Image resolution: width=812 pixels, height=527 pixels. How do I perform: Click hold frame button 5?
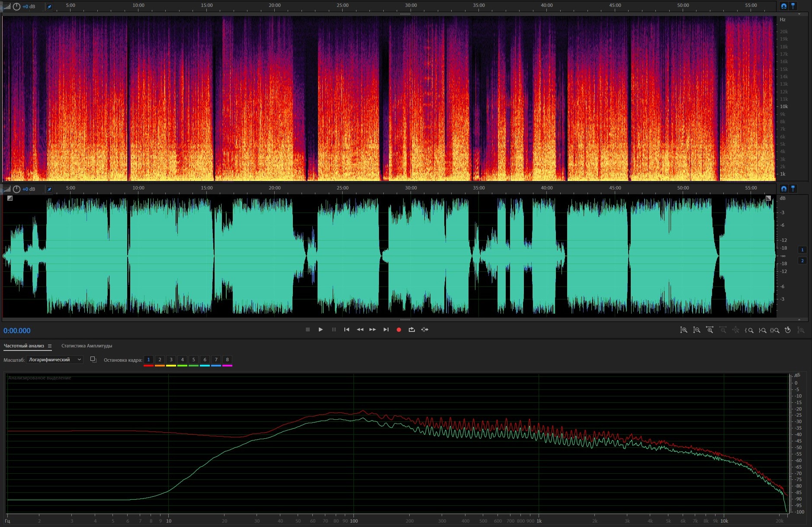[x=193, y=360]
